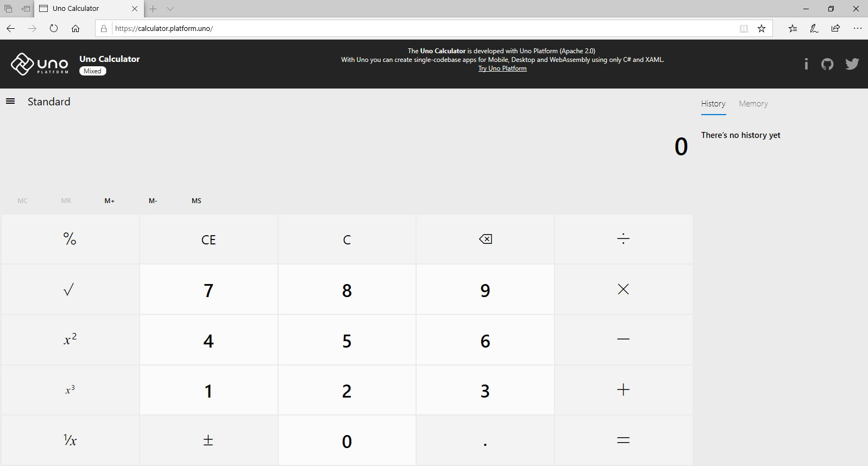Click the reciprocal 1/x key
The image size is (868, 466).
[70, 440]
